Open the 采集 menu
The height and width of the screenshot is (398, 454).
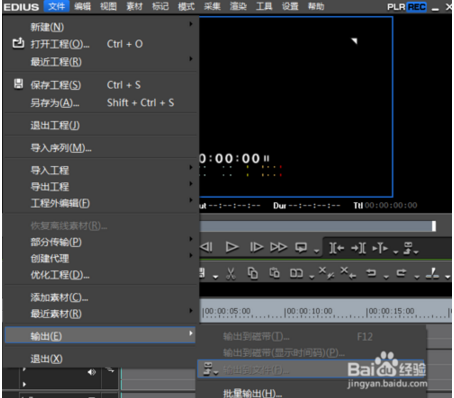coord(212,6)
